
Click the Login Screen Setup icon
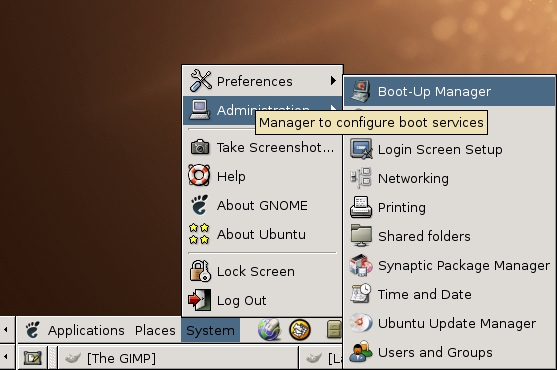coord(361,149)
